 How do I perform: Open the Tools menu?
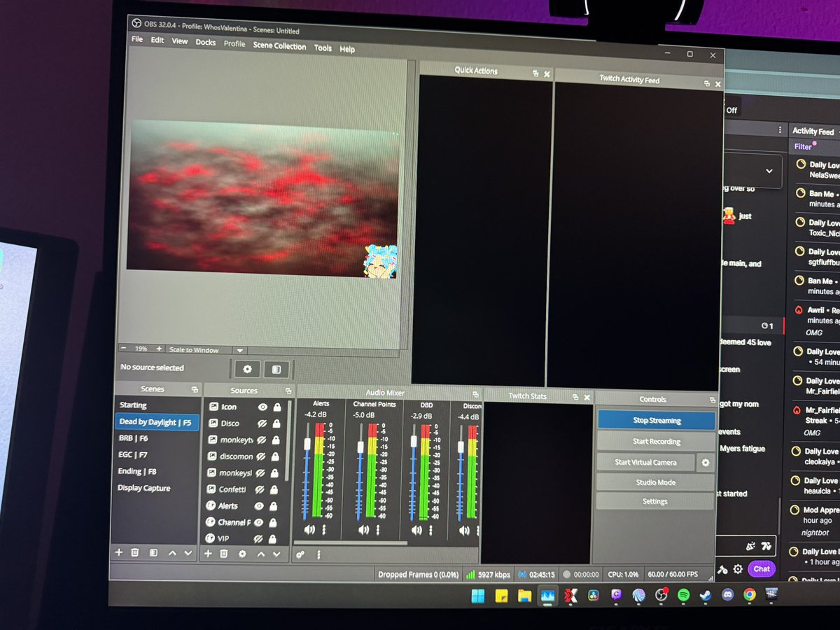coord(323,48)
